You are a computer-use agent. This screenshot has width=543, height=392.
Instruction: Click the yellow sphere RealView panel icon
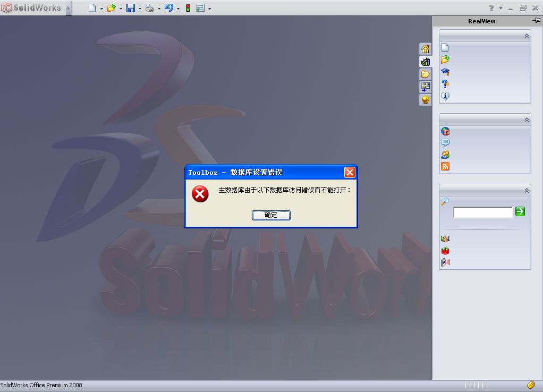coord(425,99)
